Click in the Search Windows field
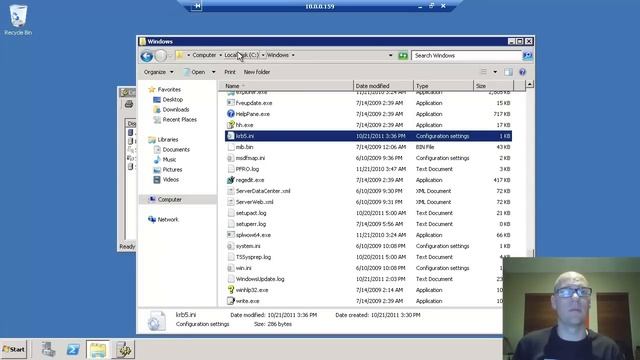Image resolution: width=640 pixels, height=360 pixels. tap(467, 56)
